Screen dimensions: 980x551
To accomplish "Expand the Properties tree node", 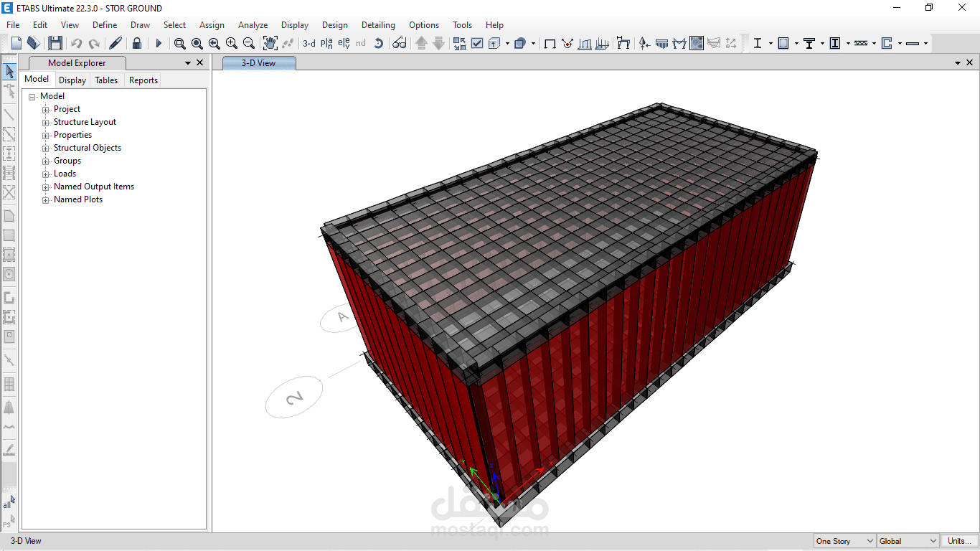I will pos(46,136).
